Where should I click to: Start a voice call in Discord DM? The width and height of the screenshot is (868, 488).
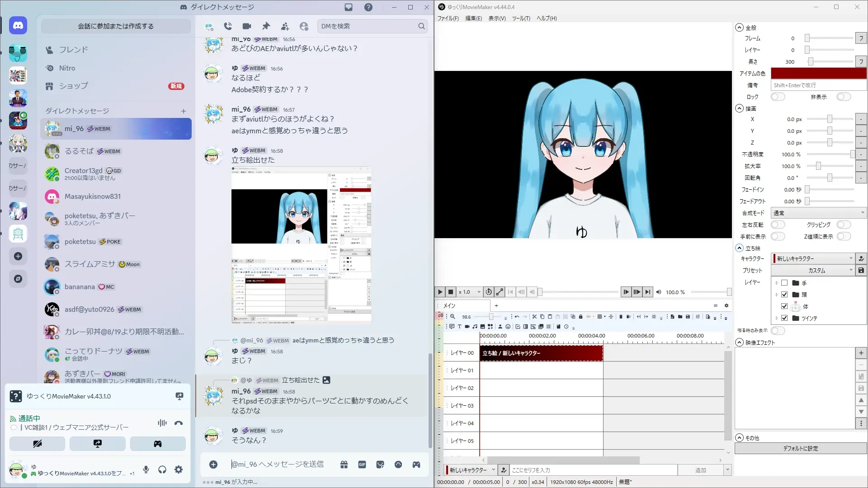coord(228,26)
